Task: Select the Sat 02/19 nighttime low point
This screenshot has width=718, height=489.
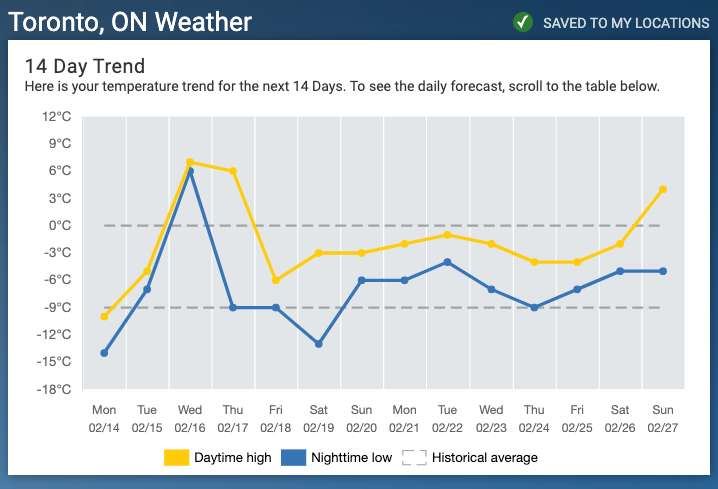Action: [x=319, y=344]
